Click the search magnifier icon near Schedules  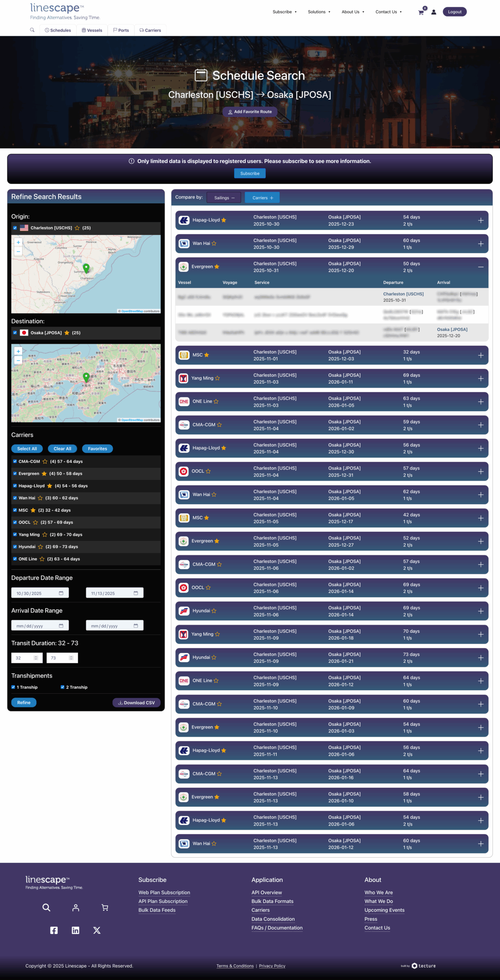click(x=32, y=30)
